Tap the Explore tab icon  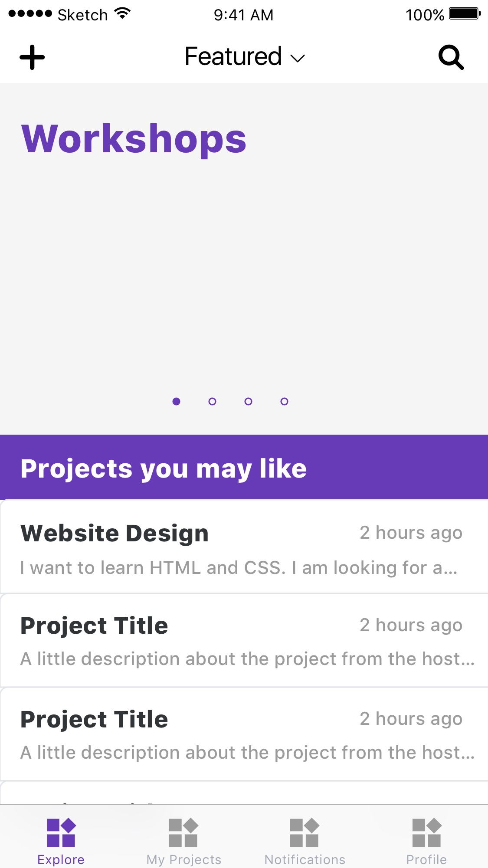[x=61, y=832]
